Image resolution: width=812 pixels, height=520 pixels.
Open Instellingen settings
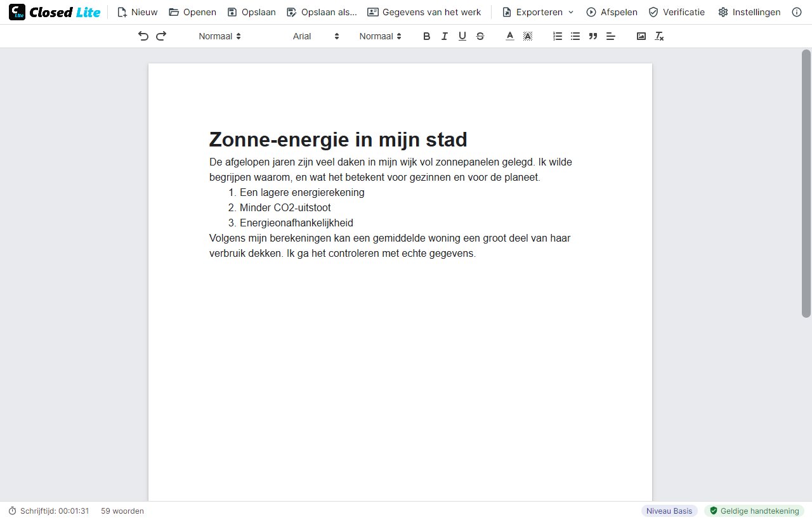[x=749, y=12]
